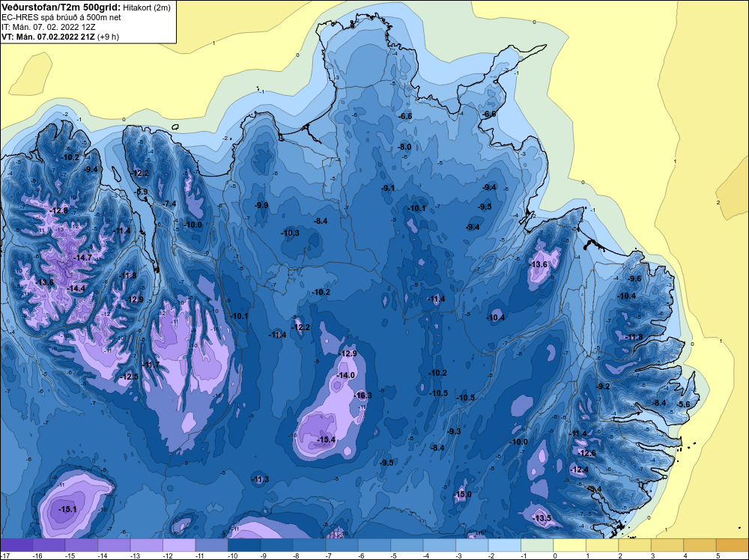749x560 pixels.
Task: Click the -9.9 temperature value
Action: (x=261, y=205)
